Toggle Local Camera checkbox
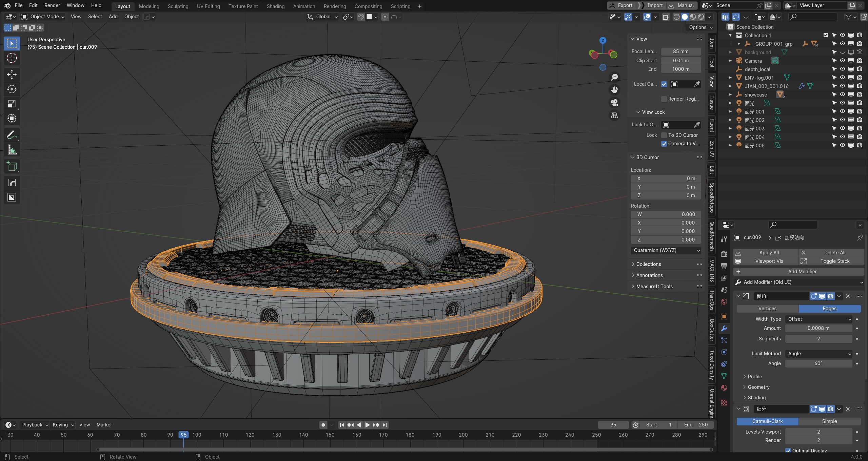This screenshot has width=868, height=461. [x=664, y=84]
